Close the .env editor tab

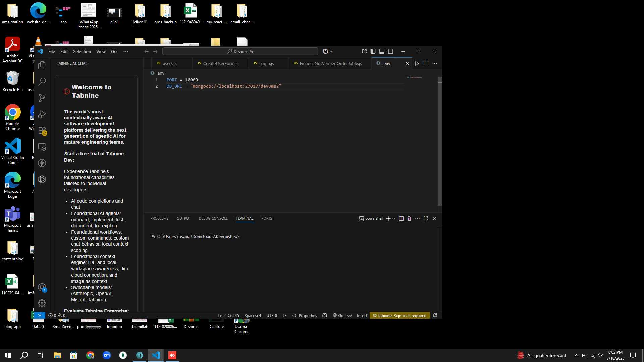click(x=407, y=63)
